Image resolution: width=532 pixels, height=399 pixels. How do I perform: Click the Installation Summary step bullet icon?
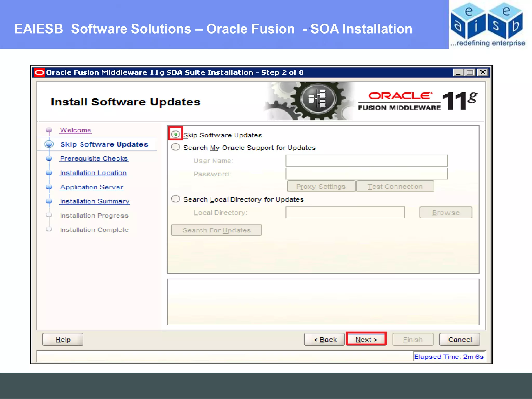click(49, 201)
